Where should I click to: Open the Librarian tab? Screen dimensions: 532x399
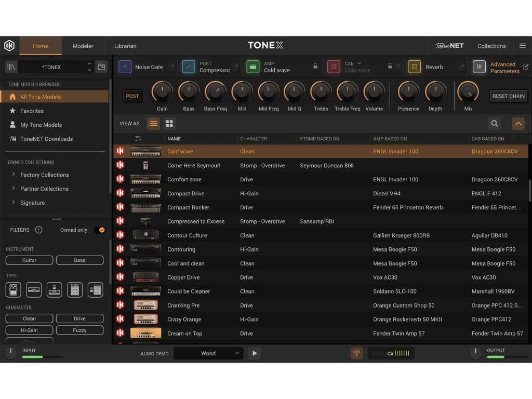pos(125,46)
